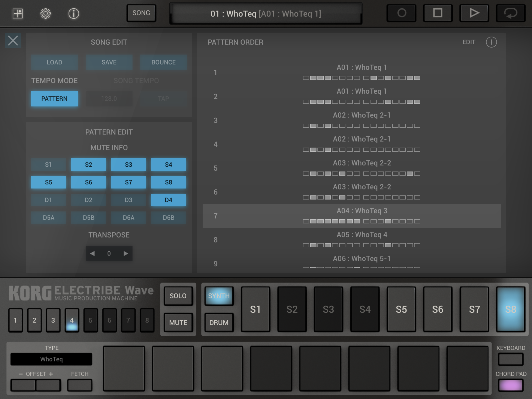The image size is (532, 399).
Task: Toggle PATTERN tempo mode
Action: coord(55,99)
